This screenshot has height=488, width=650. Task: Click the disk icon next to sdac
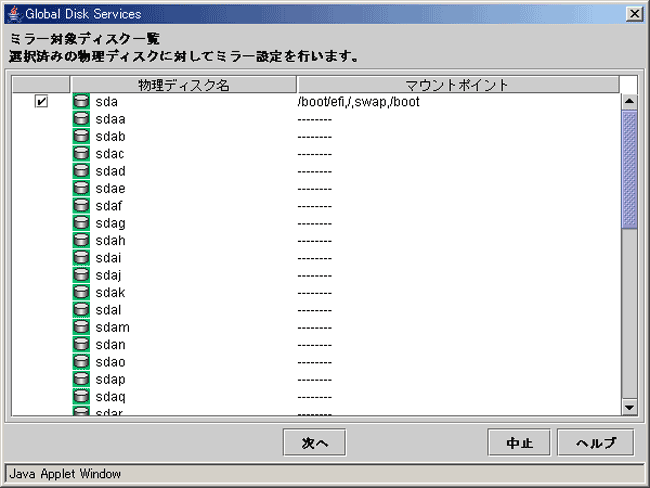tap(81, 154)
